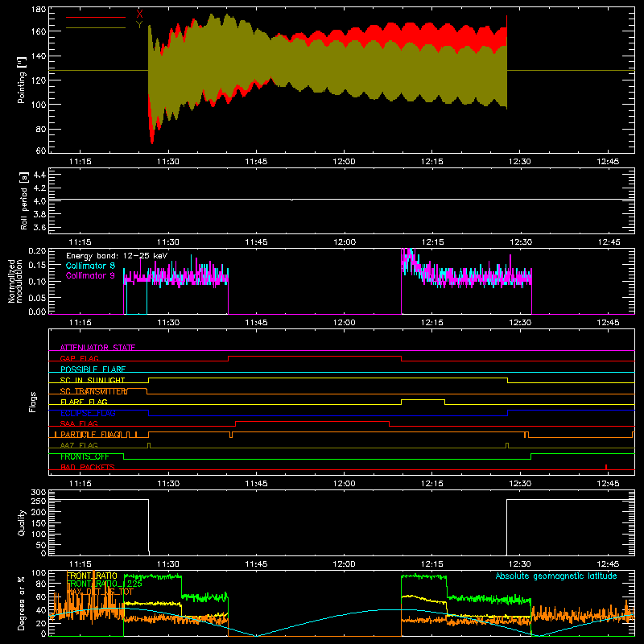Click the 12:00 label under the Pointing panel

[x=344, y=162]
